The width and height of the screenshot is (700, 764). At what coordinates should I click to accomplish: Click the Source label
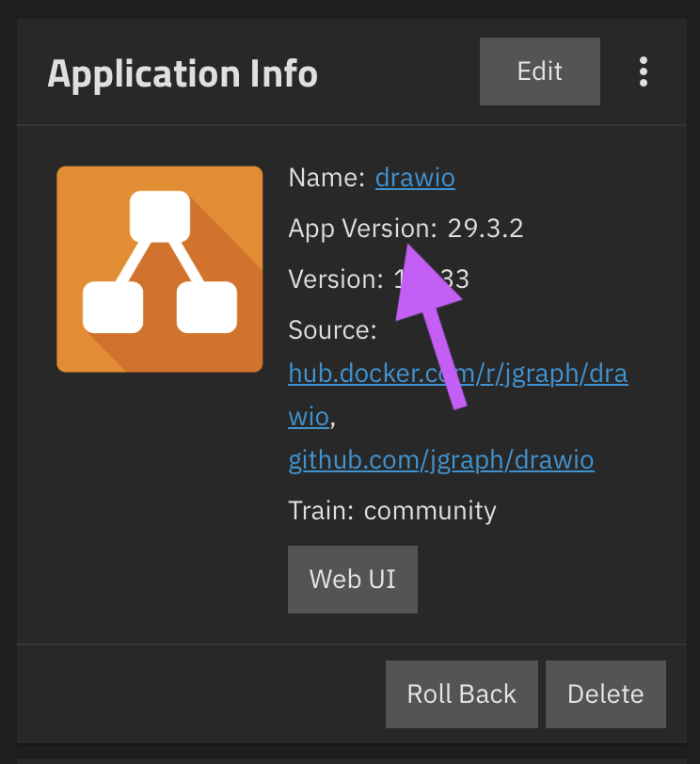click(332, 330)
